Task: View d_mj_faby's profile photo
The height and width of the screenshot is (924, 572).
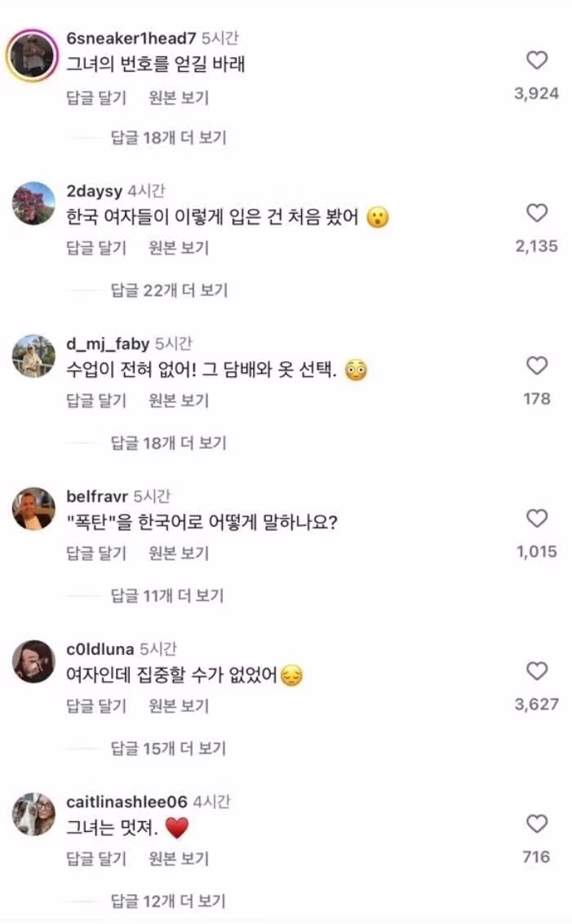Action: pyautogui.click(x=33, y=356)
